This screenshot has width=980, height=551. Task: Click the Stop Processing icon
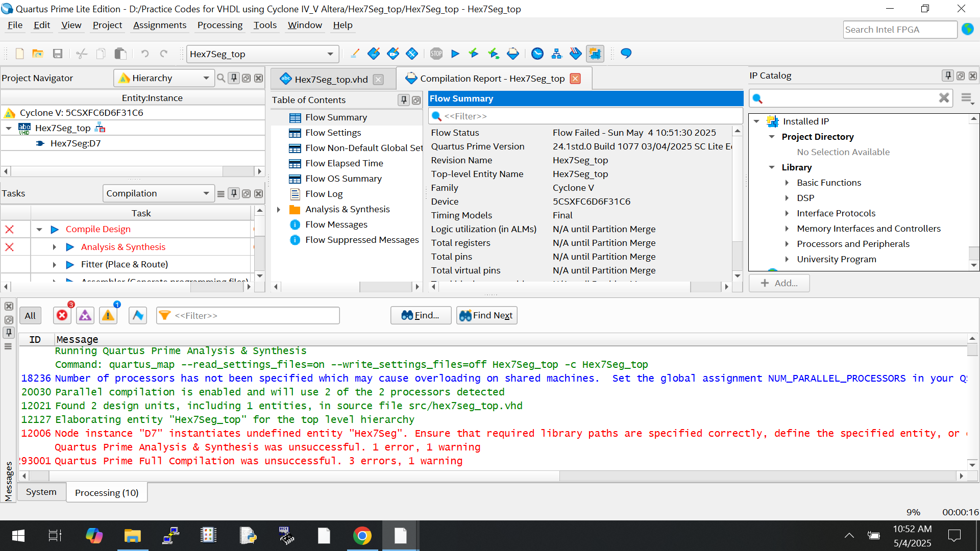point(436,54)
